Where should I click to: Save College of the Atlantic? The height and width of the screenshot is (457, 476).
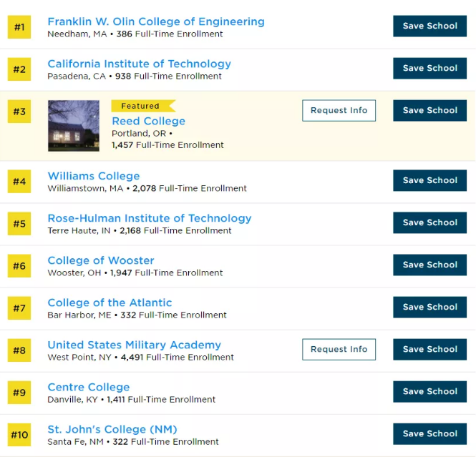429,307
